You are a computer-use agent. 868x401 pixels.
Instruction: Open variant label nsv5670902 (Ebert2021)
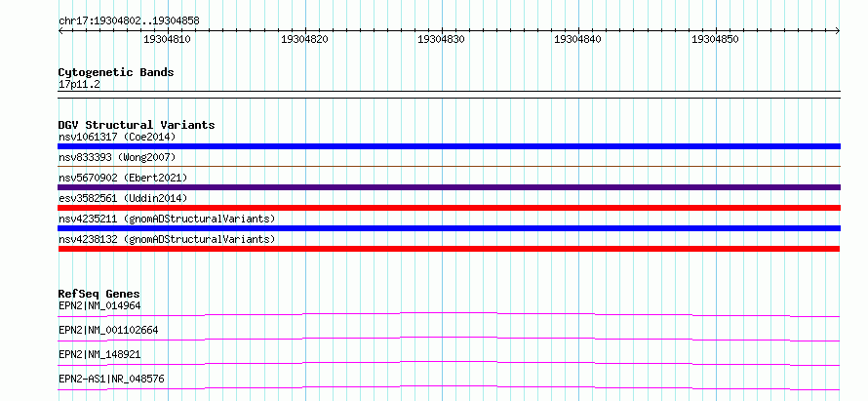click(123, 178)
